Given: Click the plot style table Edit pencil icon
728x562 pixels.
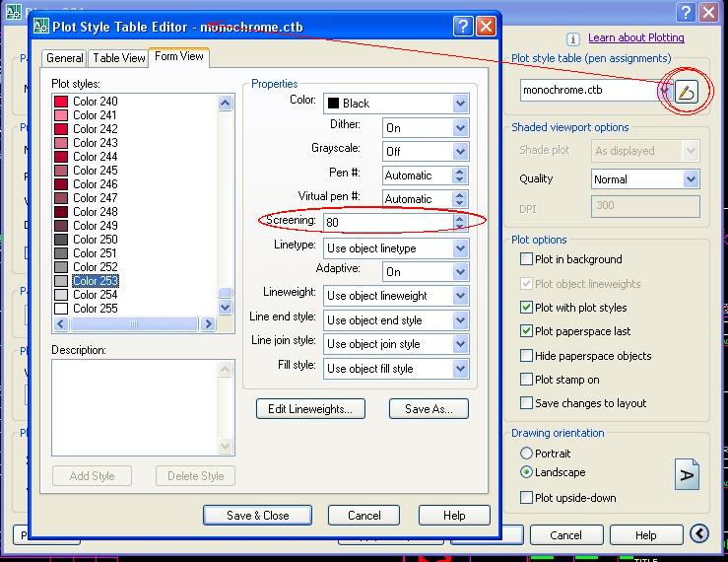Looking at the screenshot, I should [687, 92].
